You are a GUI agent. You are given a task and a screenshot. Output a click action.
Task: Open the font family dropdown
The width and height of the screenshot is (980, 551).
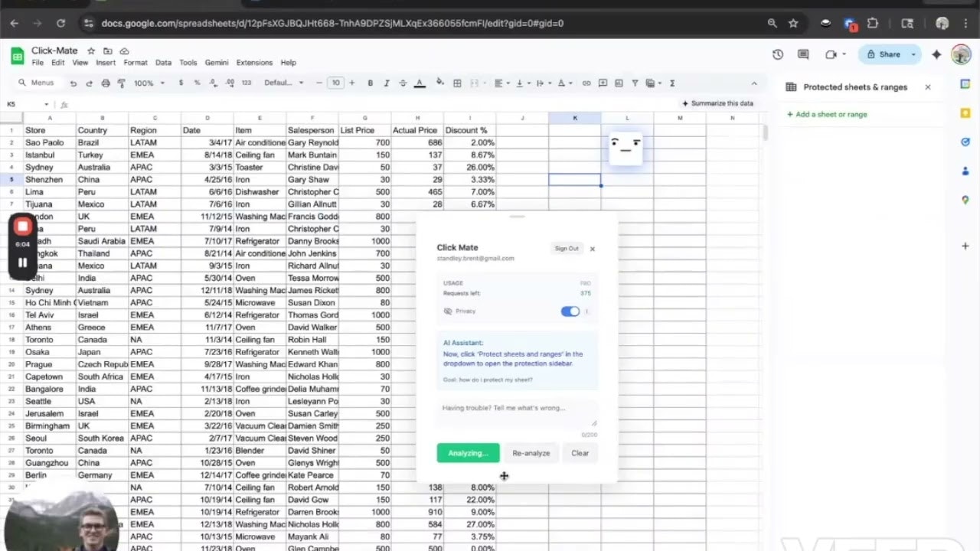point(283,83)
